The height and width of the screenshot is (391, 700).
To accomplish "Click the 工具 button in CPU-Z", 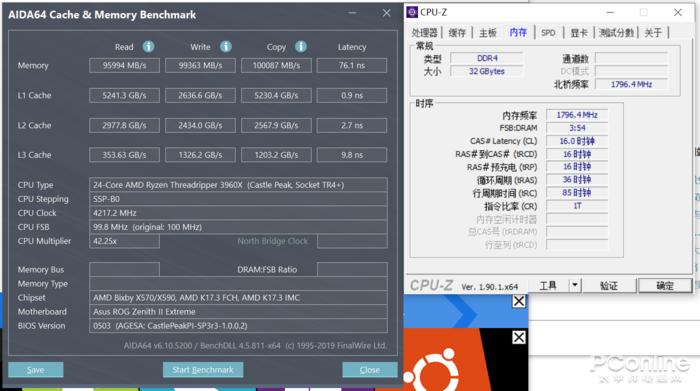I will coord(548,286).
